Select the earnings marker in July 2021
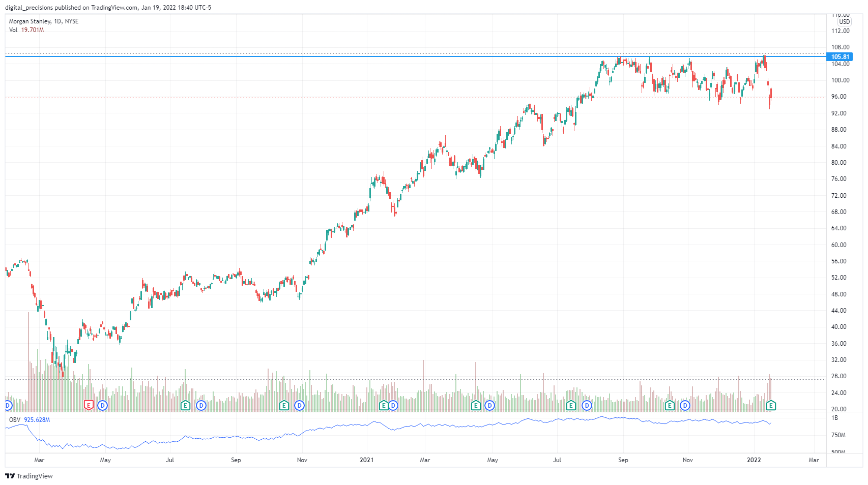 (571, 405)
